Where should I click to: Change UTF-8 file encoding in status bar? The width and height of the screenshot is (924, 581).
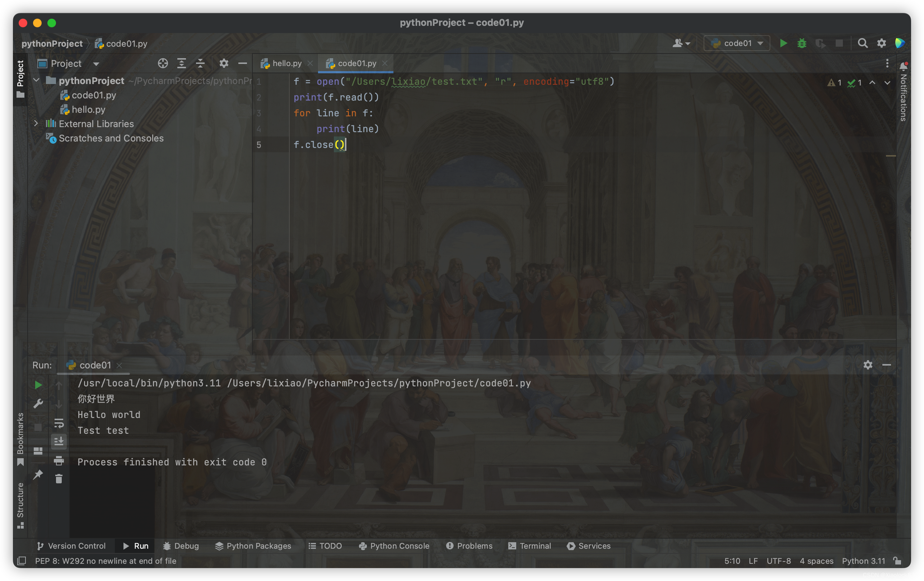[779, 561]
